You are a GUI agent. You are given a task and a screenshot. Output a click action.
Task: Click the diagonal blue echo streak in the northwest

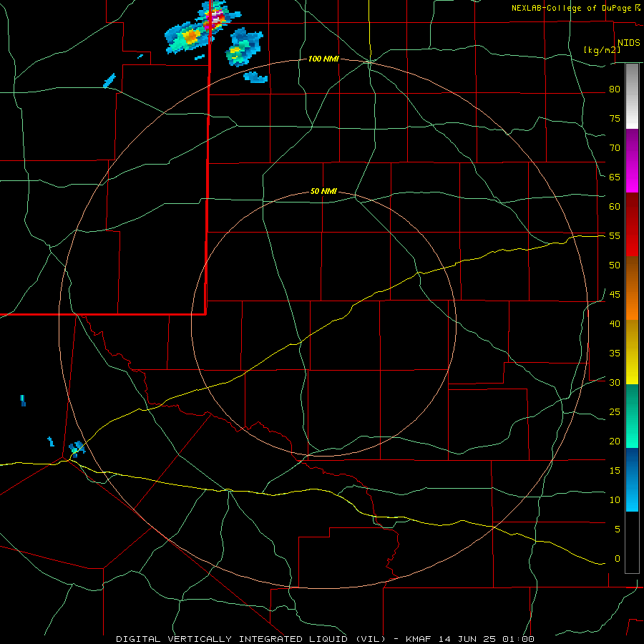coord(109,80)
